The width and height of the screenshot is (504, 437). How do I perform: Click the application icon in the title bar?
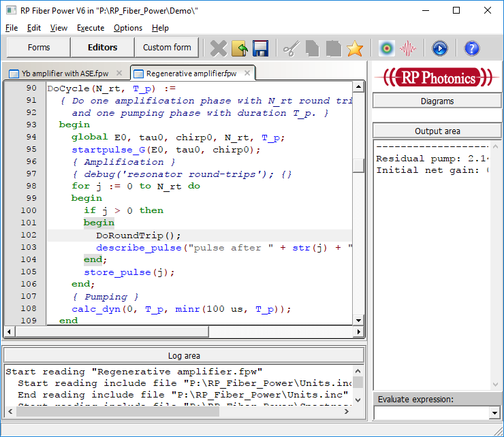pyautogui.click(x=12, y=10)
